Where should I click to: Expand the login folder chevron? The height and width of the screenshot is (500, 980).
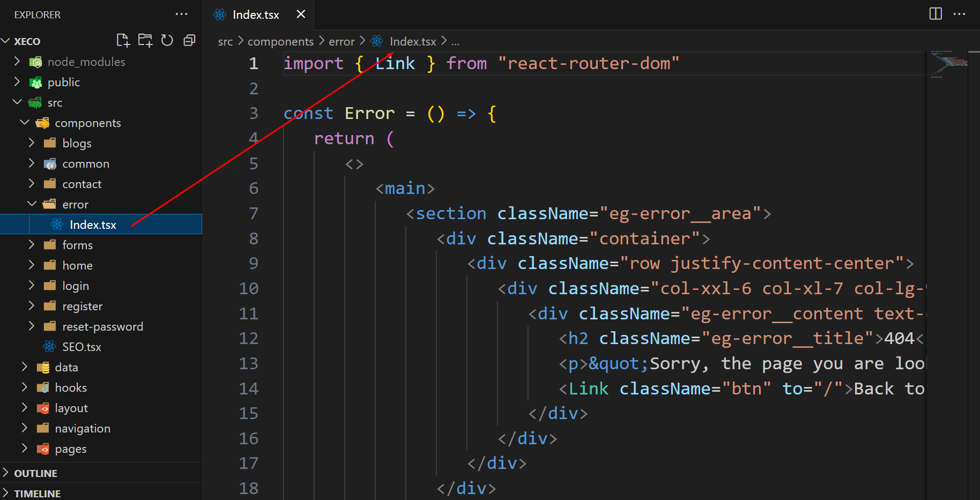click(x=31, y=286)
